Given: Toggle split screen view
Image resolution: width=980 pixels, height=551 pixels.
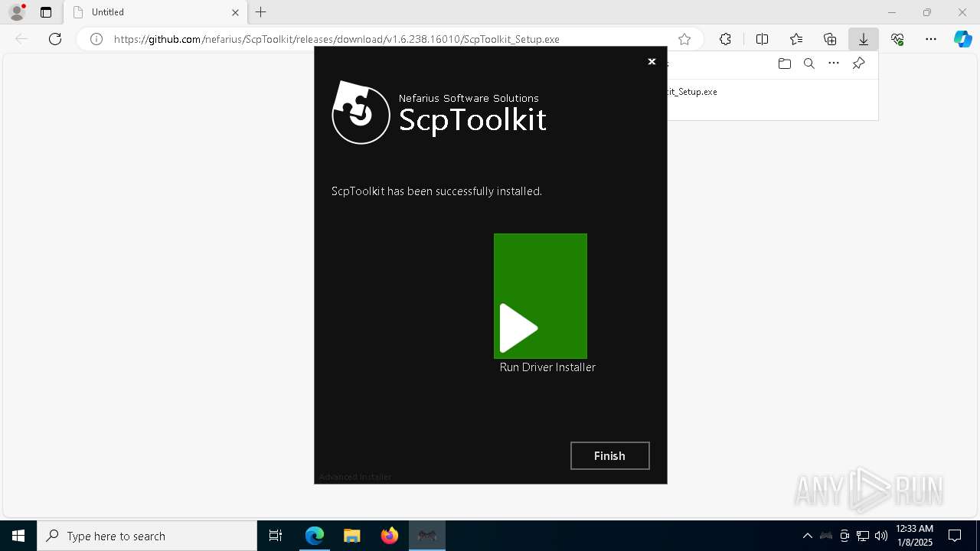Looking at the screenshot, I should click(762, 39).
